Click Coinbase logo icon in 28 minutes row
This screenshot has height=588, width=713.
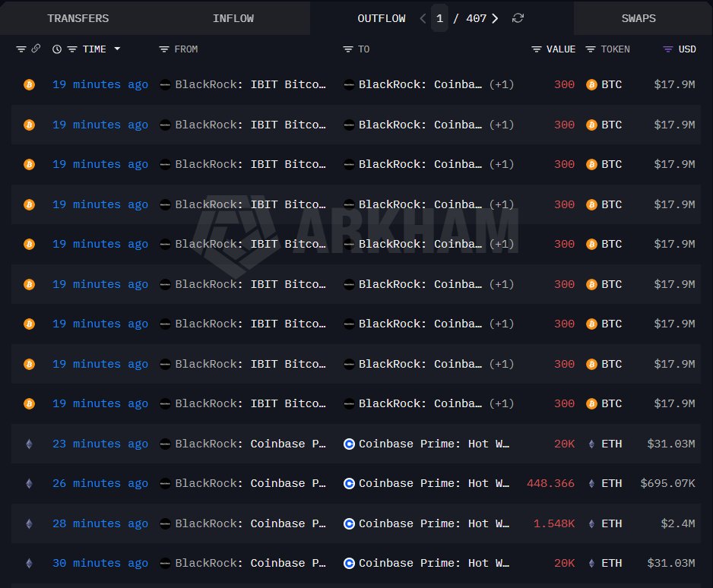[349, 524]
